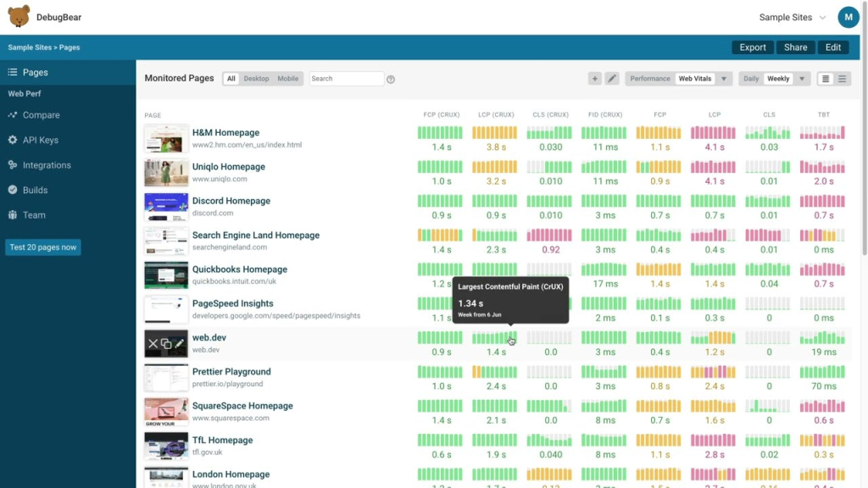
Task: Click H&M Homepage LCP bar chart
Action: (x=713, y=132)
